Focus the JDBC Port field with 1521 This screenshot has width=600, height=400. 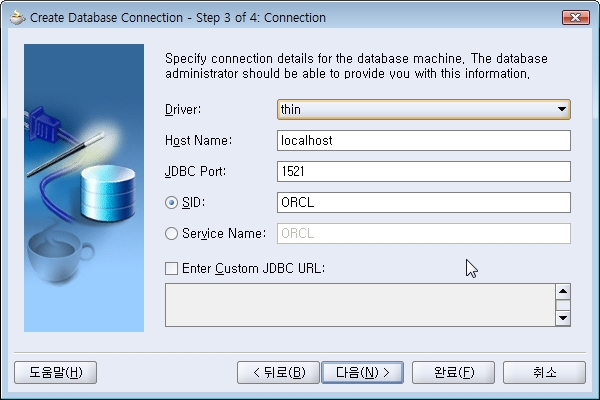coord(424,171)
